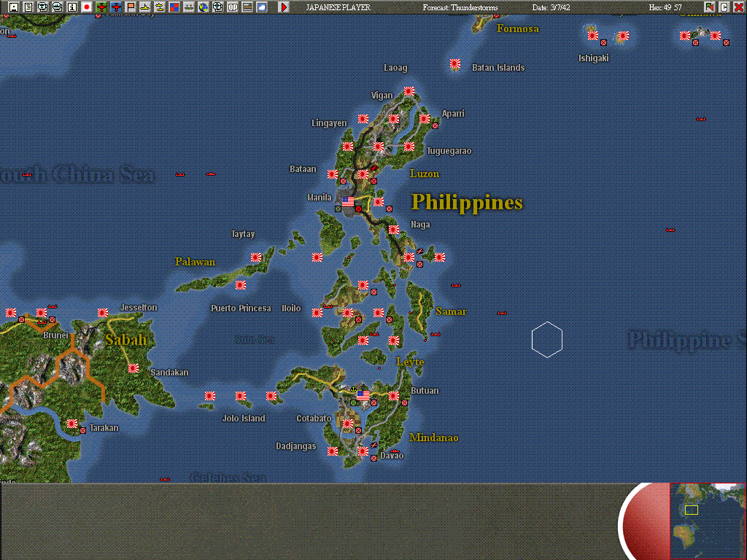
Task: Select the Japanese flag near Tuguegarao
Action: tap(409, 146)
